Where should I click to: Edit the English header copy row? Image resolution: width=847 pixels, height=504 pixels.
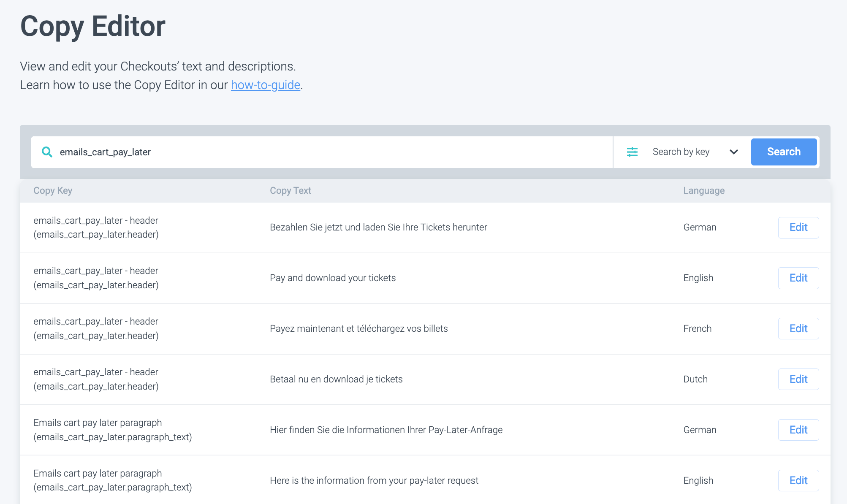point(798,278)
